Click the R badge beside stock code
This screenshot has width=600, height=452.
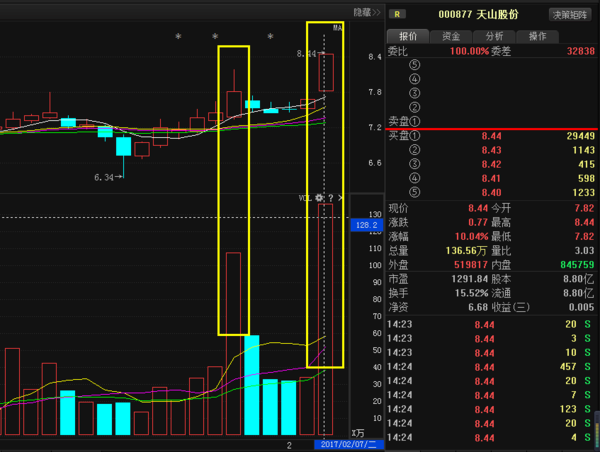tap(397, 15)
